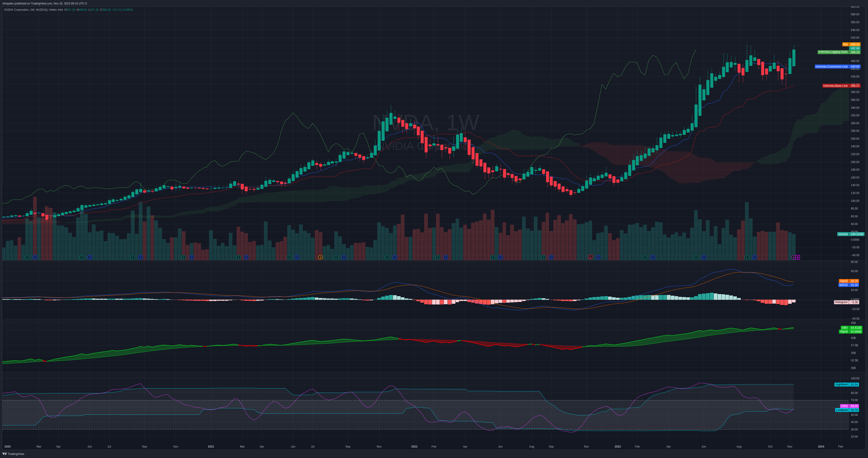868x458 pixels.
Task: Open the August 2022 earnings E marker
Action: coord(543,257)
